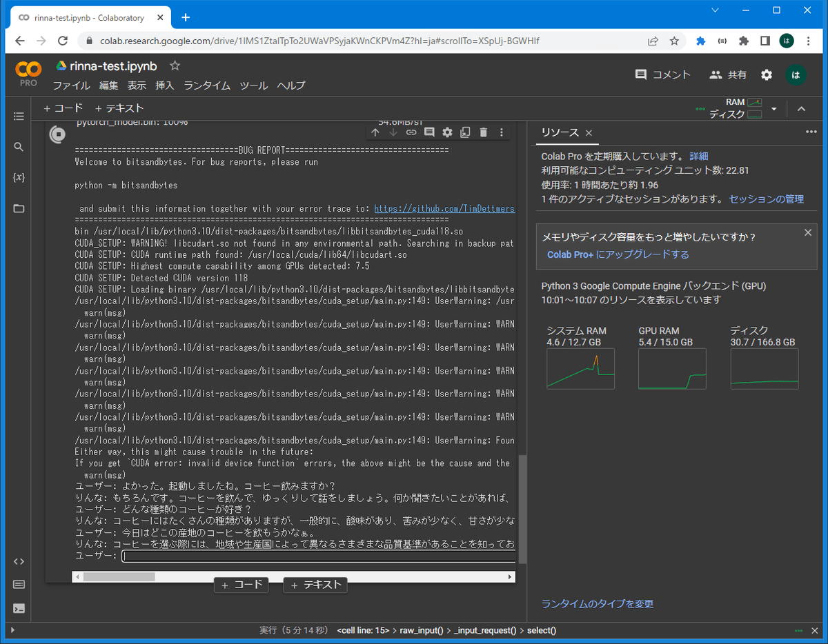
Task: Open the table of contents sidebar icon
Action: coord(19,117)
